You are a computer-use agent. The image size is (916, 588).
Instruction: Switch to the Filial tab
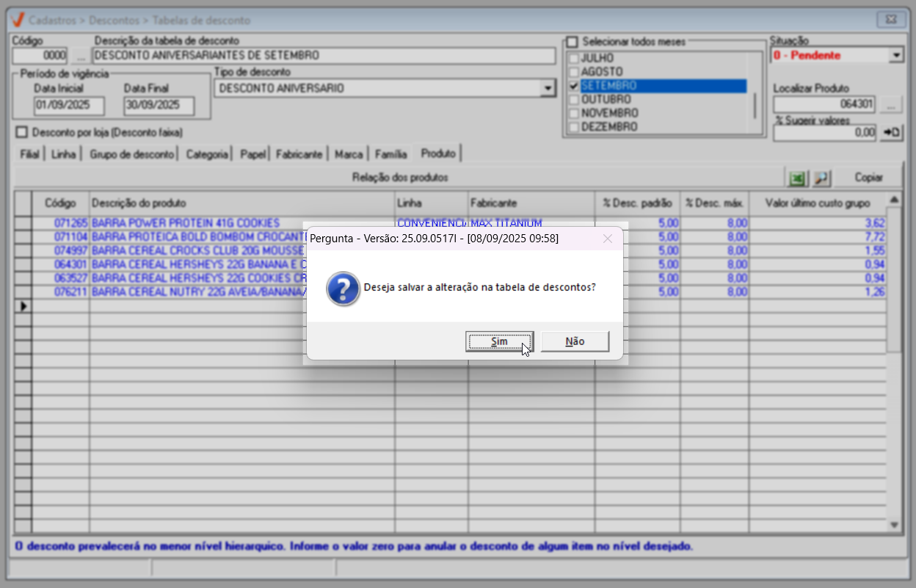29,155
